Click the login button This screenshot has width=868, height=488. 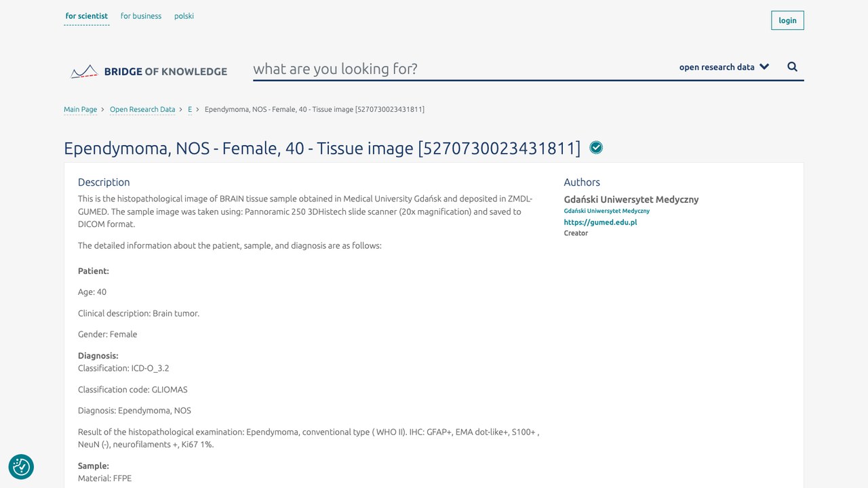click(x=787, y=20)
